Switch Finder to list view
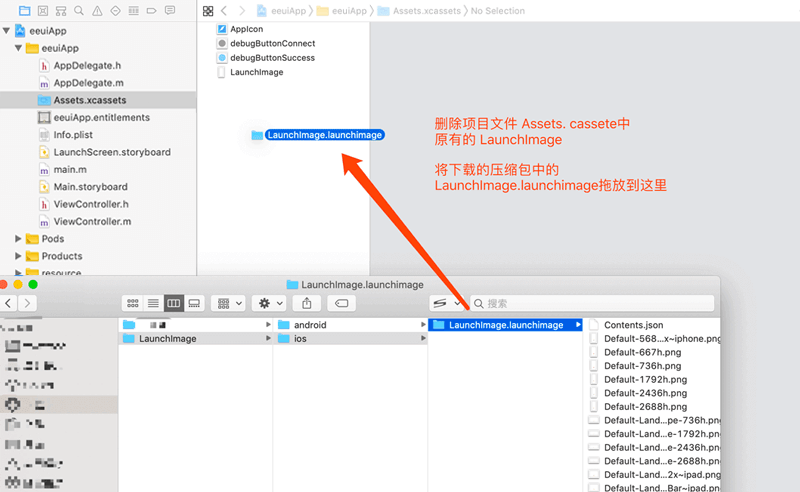800x492 pixels. click(153, 303)
